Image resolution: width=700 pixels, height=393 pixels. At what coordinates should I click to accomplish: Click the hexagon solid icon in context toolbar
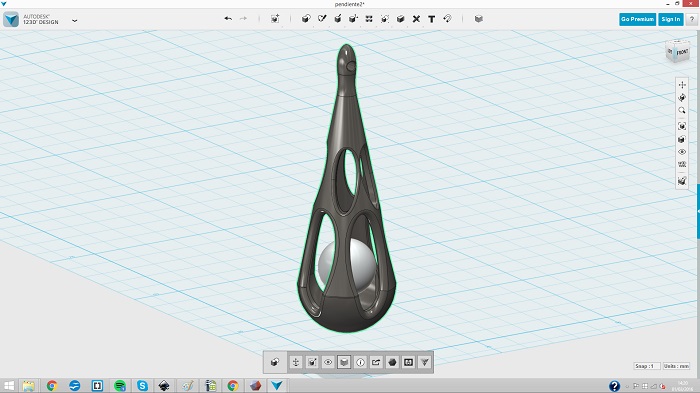392,362
